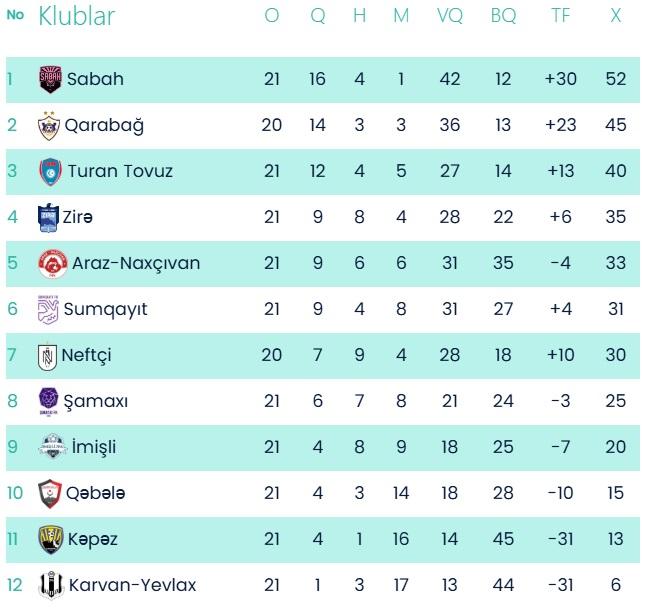Click the Turan Tovuz team logo
The width and height of the screenshot is (645, 613).
[50, 171]
